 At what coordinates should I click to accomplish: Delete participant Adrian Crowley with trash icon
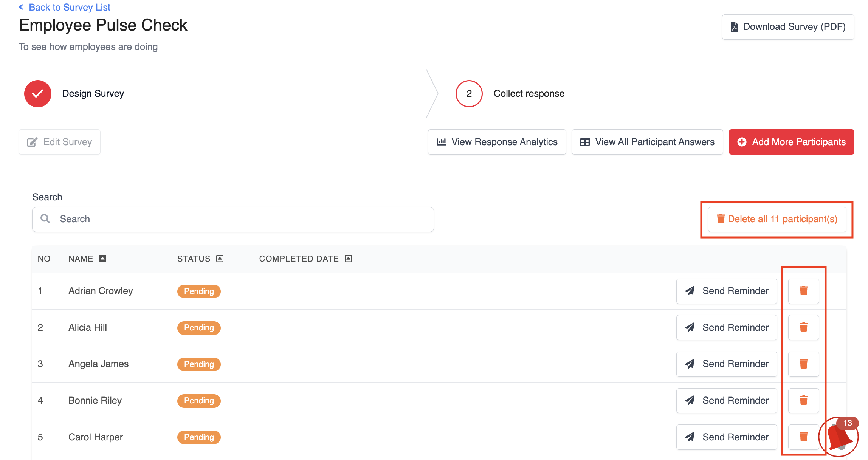[x=803, y=291]
